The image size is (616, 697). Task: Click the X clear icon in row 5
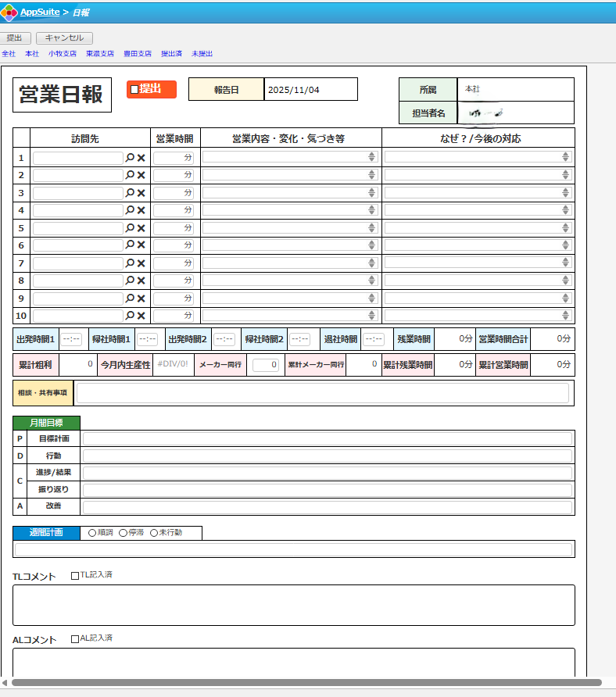tap(141, 228)
